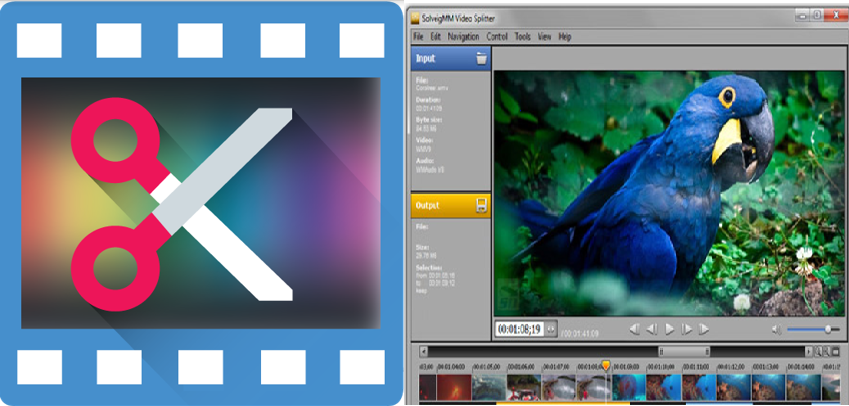Click the 'Size:' label in Output panel
This screenshot has height=406, width=849.
422,247
